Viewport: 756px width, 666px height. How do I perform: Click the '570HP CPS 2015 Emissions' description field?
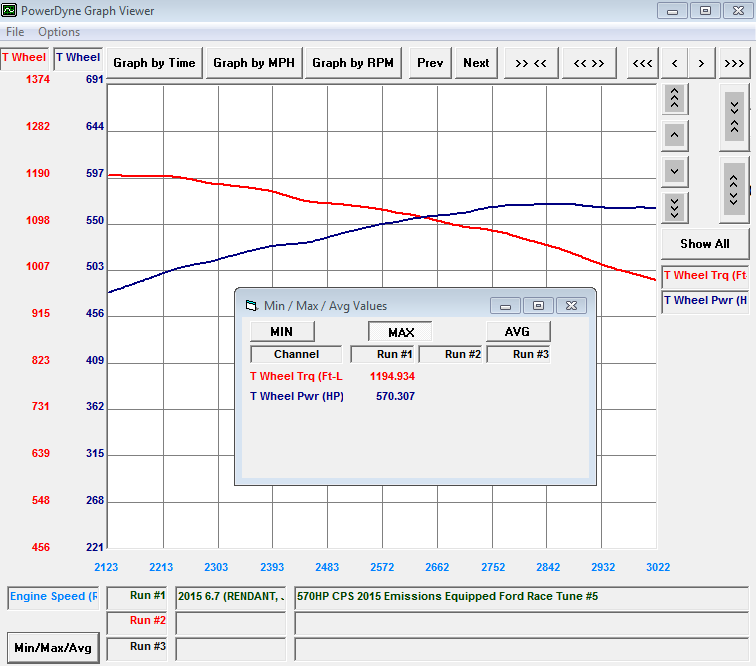(x=522, y=598)
